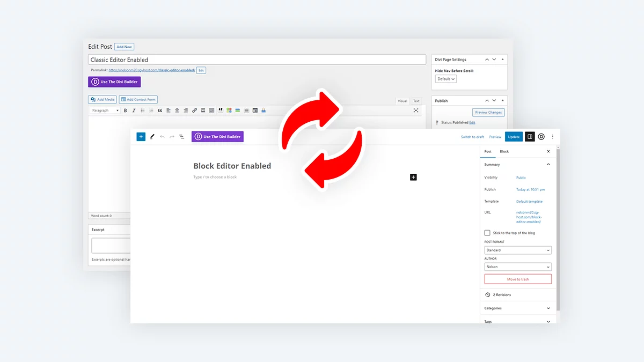Close the block editor settings sidebar
The height and width of the screenshot is (362, 644).
pyautogui.click(x=548, y=152)
